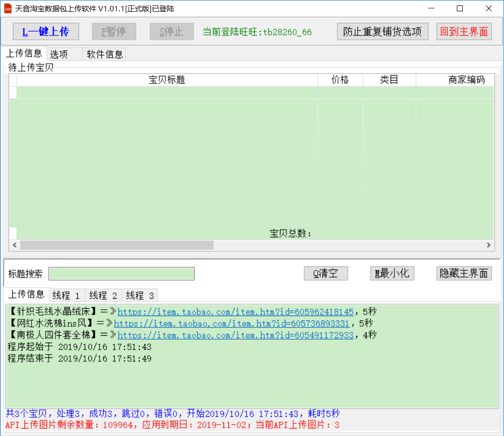
Task: Sort by the 价格 column header
Action: tap(340, 80)
